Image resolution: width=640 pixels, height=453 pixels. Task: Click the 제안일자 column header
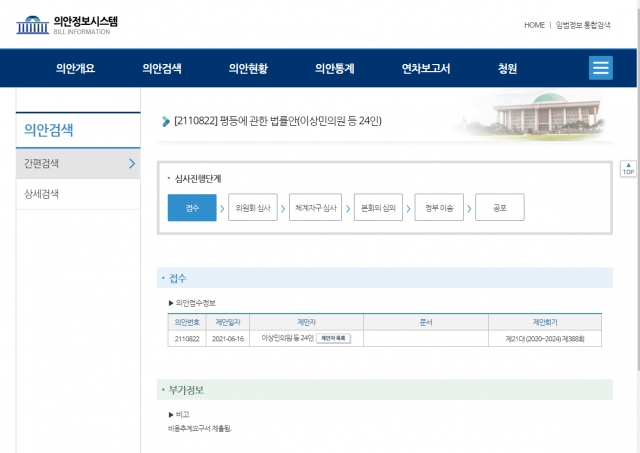click(x=228, y=322)
